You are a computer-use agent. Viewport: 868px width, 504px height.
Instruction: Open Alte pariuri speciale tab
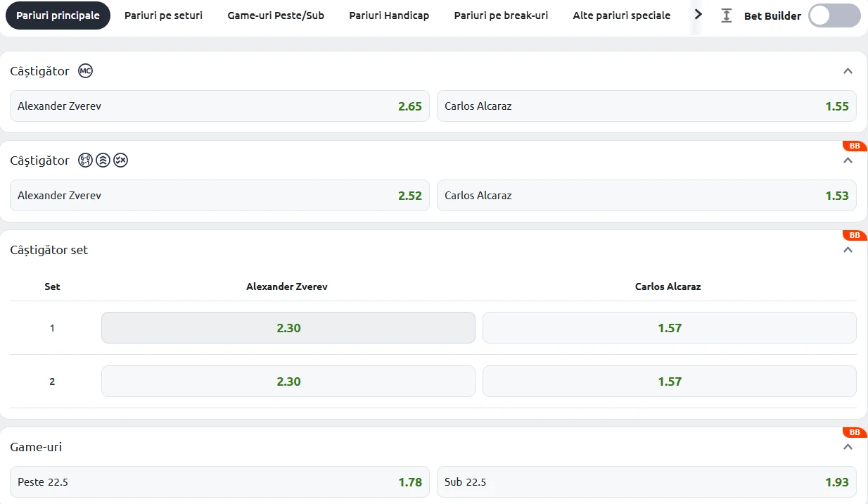(x=622, y=15)
